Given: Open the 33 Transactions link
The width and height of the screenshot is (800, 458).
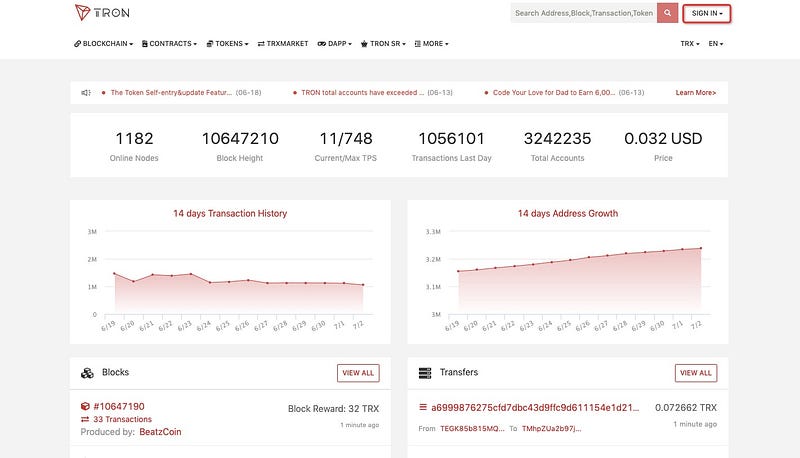Looking at the screenshot, I should tap(122, 419).
